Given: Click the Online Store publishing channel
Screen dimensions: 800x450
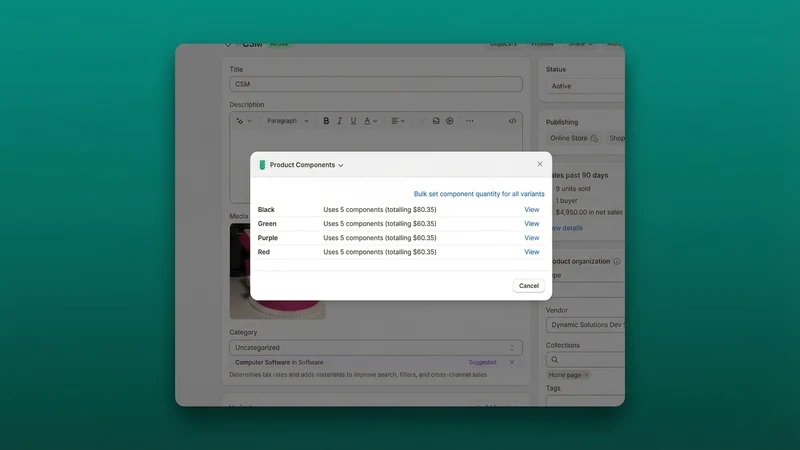Looking at the screenshot, I should (x=574, y=138).
